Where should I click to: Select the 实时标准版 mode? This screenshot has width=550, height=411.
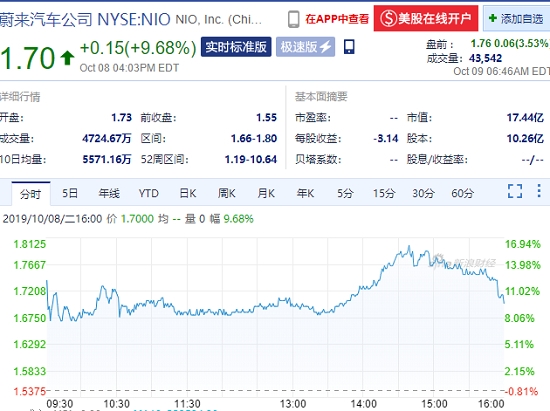236,47
